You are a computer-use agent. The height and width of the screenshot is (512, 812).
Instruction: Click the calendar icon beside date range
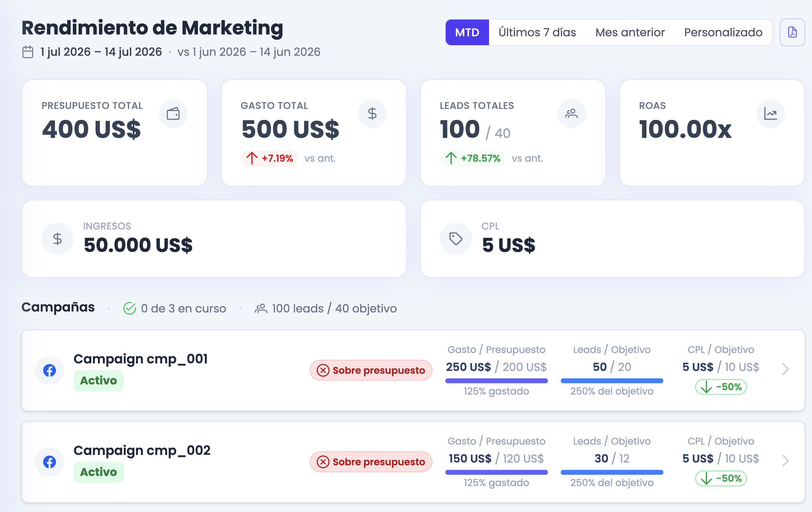28,52
